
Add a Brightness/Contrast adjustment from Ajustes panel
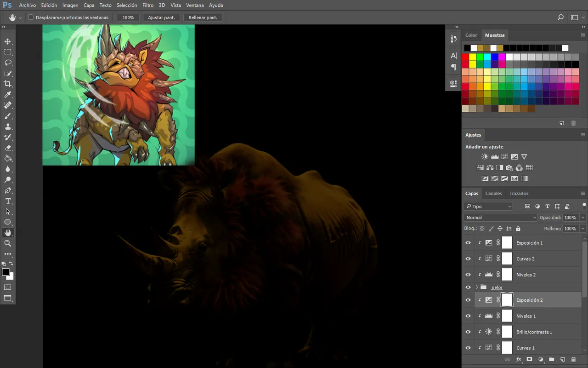[x=485, y=157]
